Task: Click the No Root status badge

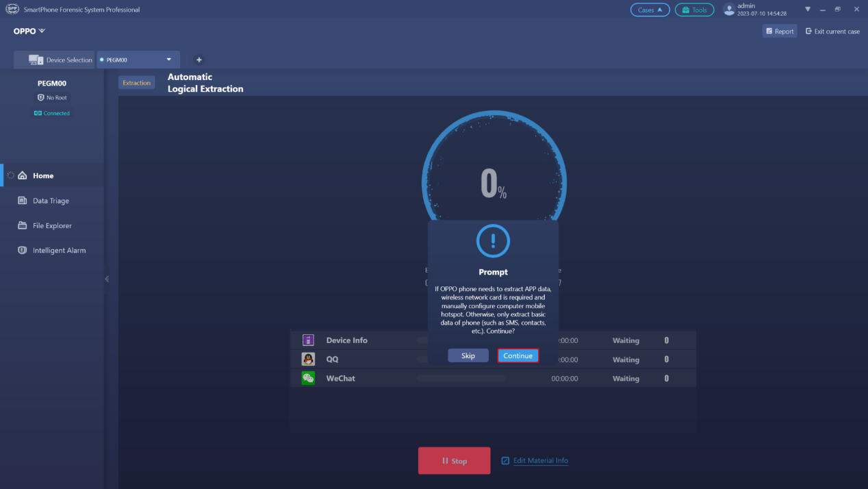Action: 52,98
